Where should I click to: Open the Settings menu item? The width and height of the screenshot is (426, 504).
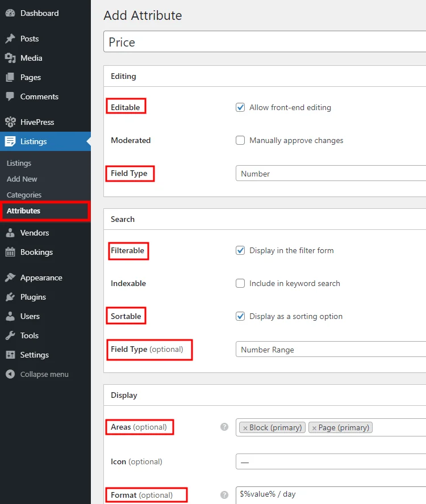[35, 355]
